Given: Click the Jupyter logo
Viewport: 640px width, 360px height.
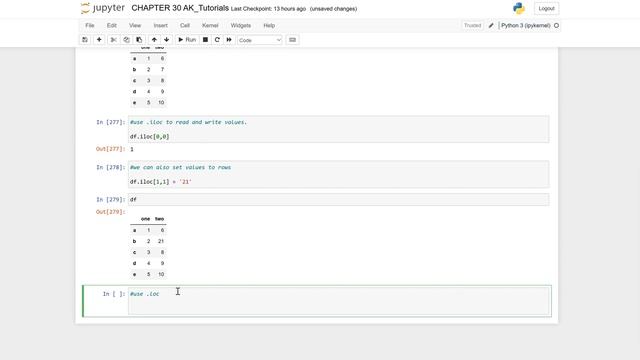Looking at the screenshot, I should 103,8.
